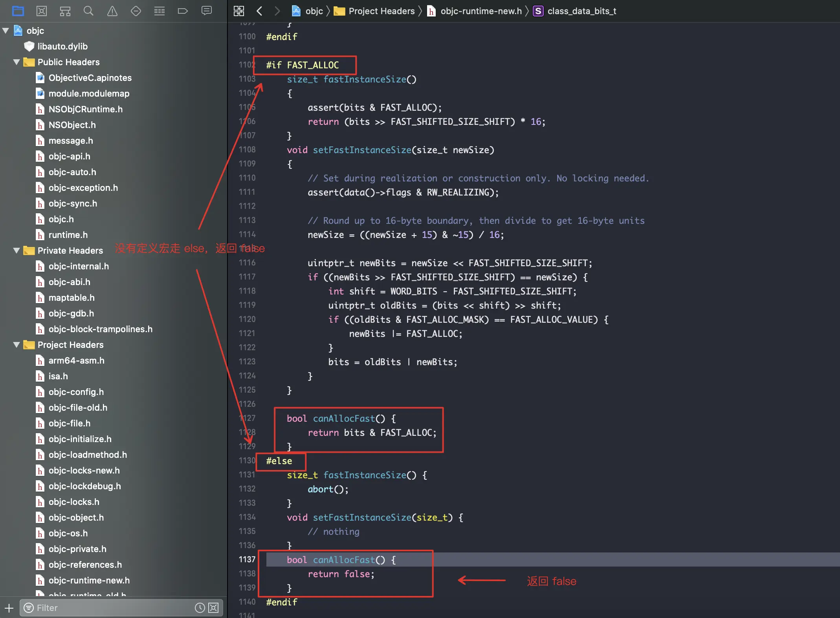Select class_data_bits_t in the jump bar
840x618 pixels.
(581, 11)
